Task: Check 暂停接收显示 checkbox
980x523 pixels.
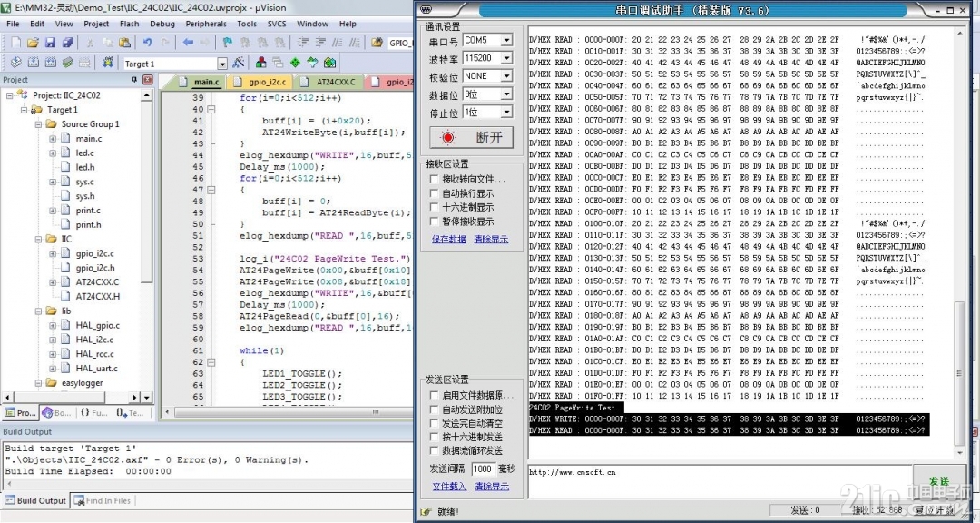Action: click(434, 222)
